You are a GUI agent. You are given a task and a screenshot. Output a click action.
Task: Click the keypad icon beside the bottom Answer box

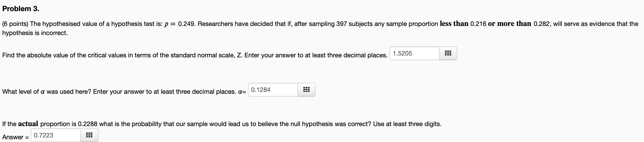(89, 135)
